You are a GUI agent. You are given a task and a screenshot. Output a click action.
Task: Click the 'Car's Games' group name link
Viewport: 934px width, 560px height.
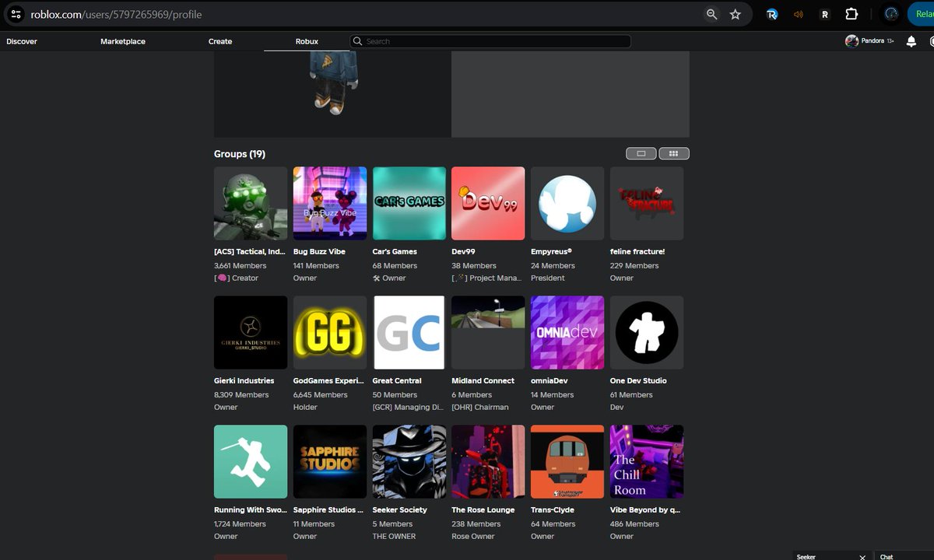click(395, 251)
